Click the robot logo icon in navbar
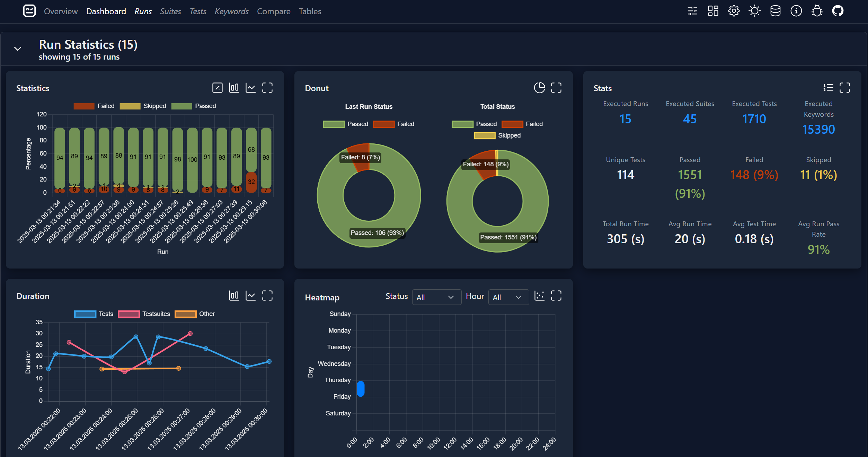 pos(29,11)
